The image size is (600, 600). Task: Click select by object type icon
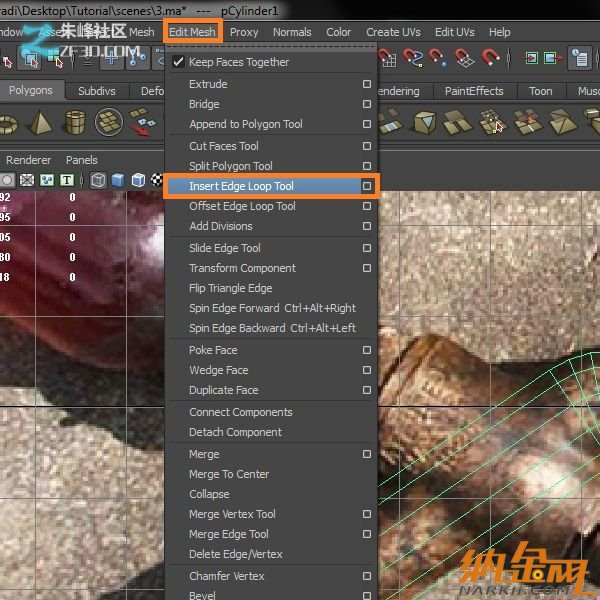click(x=31, y=59)
